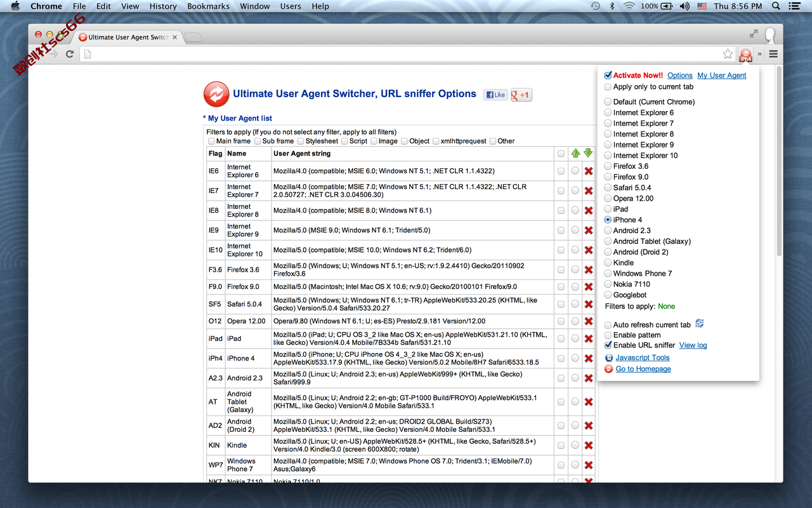Image resolution: width=812 pixels, height=508 pixels.
Task: Select Internet Explorer 9 in popup
Action: 608,145
